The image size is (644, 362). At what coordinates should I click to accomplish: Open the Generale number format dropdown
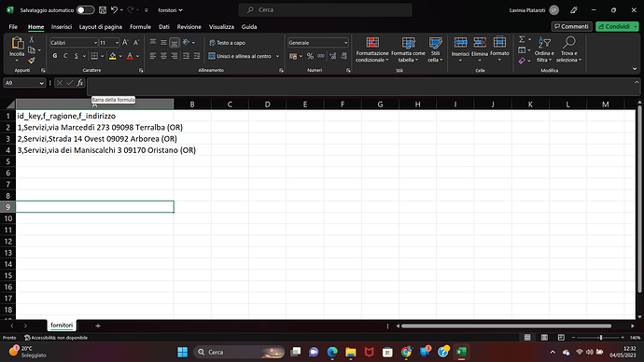coord(345,43)
